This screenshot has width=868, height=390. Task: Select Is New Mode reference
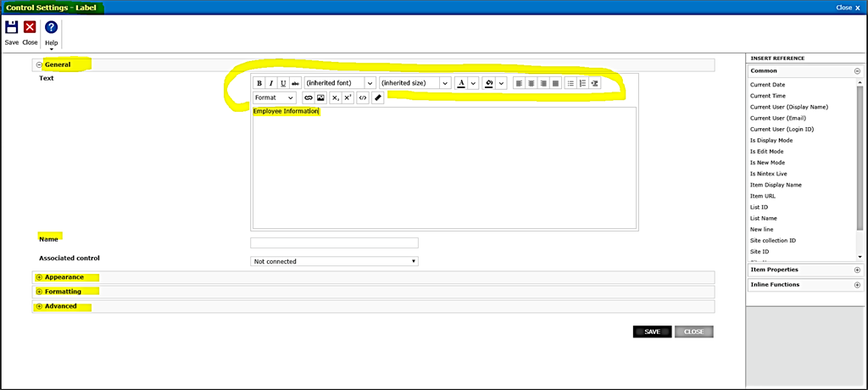click(x=767, y=162)
